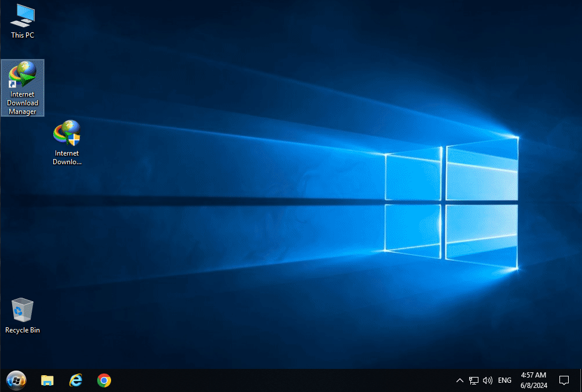The width and height of the screenshot is (582, 392).
Task: Open the Action Center notifications icon
Action: click(564, 380)
